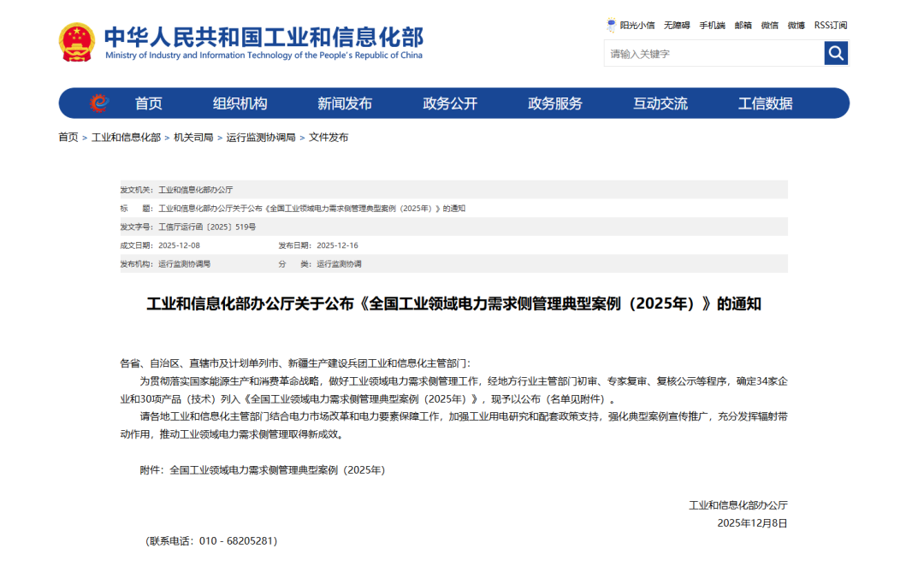The width and height of the screenshot is (924, 566).
Task: Open the 工信数据 tab
Action: click(765, 103)
